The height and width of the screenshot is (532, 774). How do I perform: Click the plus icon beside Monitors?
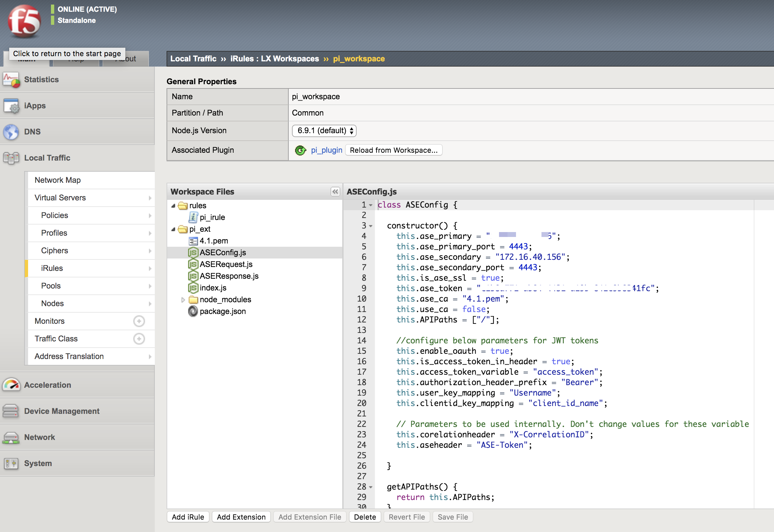point(139,321)
